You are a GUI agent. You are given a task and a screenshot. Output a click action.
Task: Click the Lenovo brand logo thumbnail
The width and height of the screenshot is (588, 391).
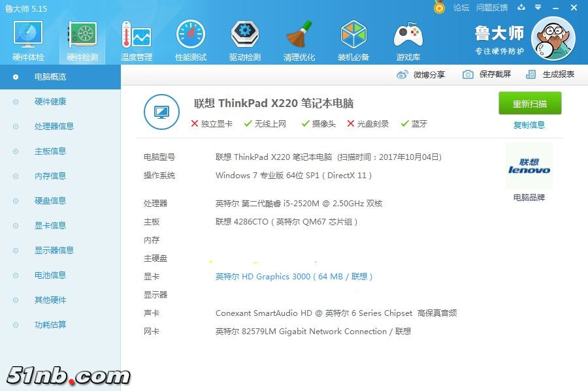pyautogui.click(x=529, y=166)
